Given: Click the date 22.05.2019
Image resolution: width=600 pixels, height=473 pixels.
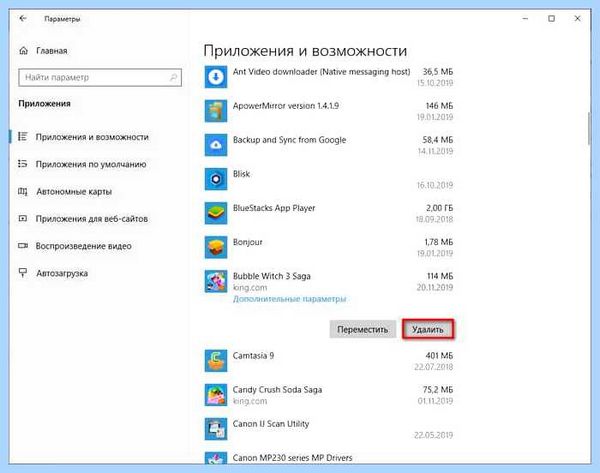Looking at the screenshot, I should pyautogui.click(x=434, y=435).
